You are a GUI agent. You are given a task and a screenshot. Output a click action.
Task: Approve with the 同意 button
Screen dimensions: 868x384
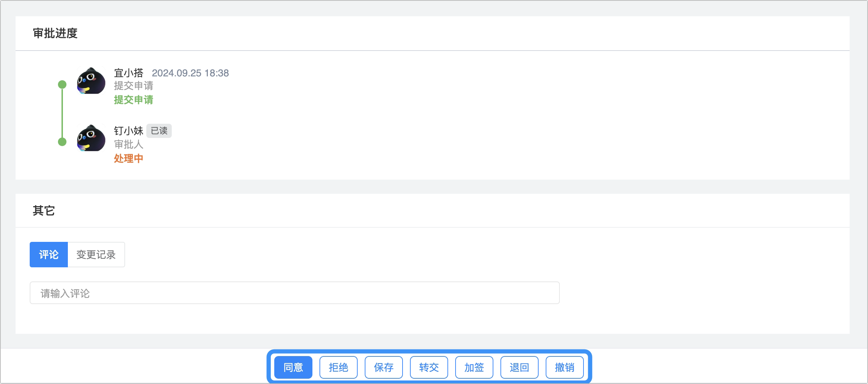point(293,367)
